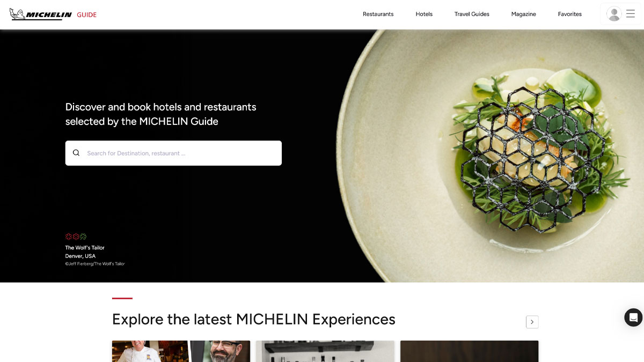Open the user profile avatar icon
Image resolution: width=644 pixels, height=362 pixels.
pos(614,14)
